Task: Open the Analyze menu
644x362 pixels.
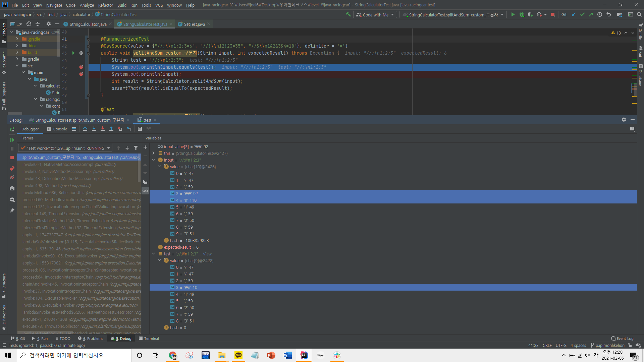Action: [87, 5]
